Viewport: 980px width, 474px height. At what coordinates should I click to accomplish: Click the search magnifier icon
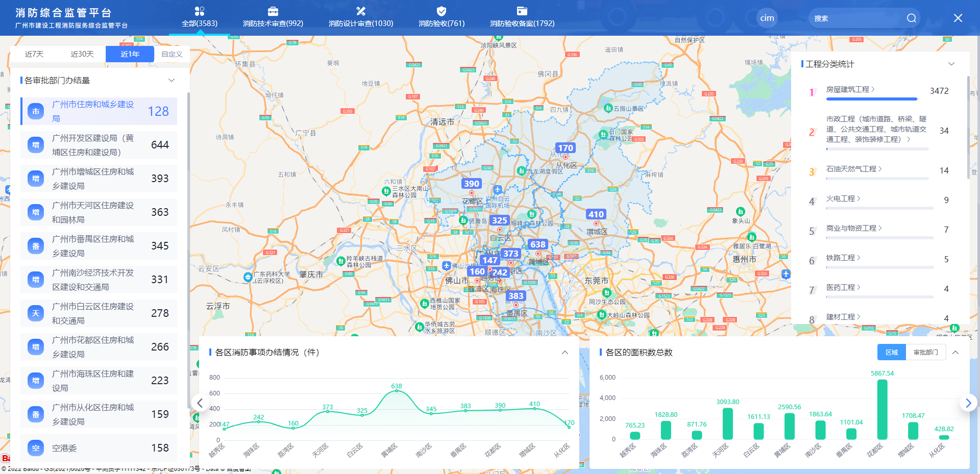tap(911, 18)
